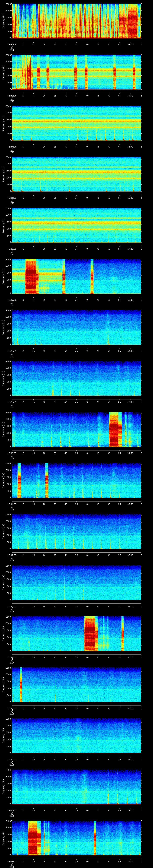The width and height of the screenshot is (153, 868).
Task: Select the spectrogram panel starting at 18:34:05
Action: [x=77, y=123]
